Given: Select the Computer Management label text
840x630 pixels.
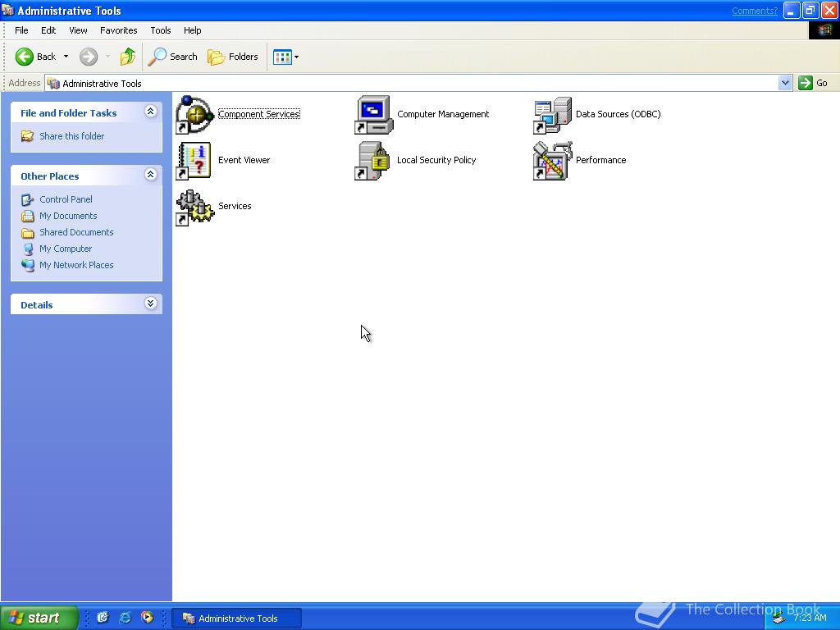Looking at the screenshot, I should tap(443, 114).
